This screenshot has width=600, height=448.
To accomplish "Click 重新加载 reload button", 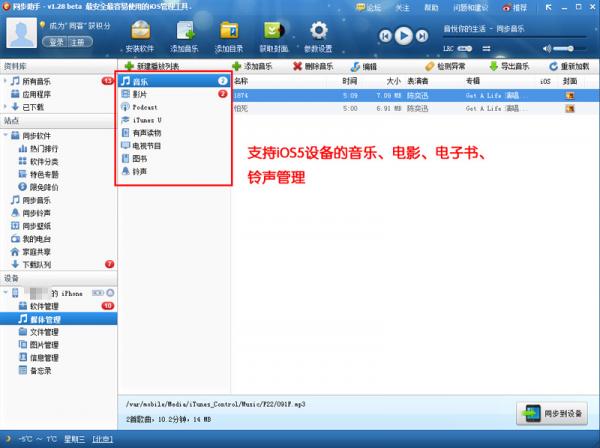I will tap(569, 66).
